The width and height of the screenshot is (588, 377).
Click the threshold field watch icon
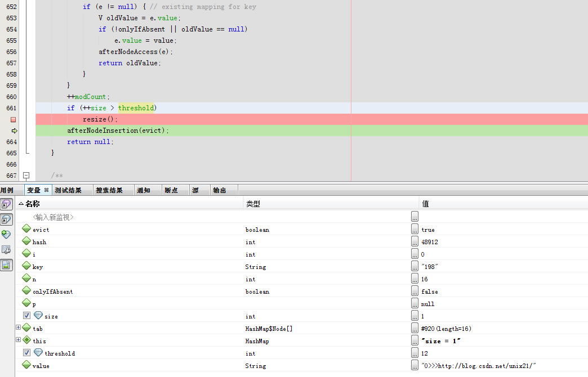38,352
